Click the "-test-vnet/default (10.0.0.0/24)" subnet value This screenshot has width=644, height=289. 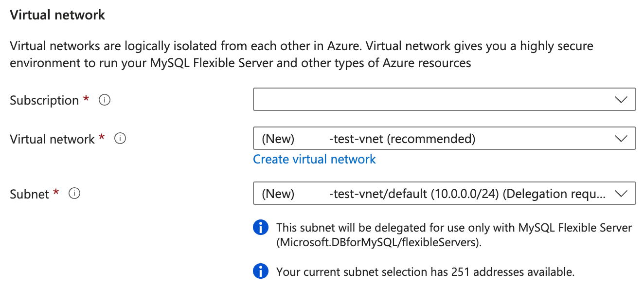(x=413, y=194)
